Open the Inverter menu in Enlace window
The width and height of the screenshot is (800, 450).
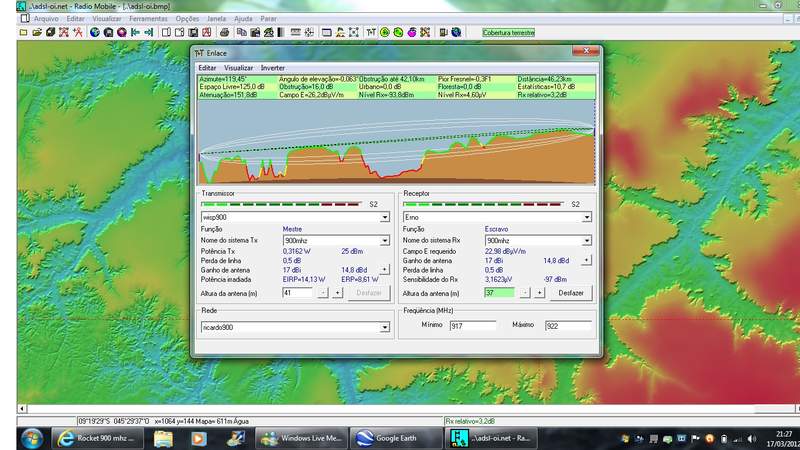(x=272, y=67)
